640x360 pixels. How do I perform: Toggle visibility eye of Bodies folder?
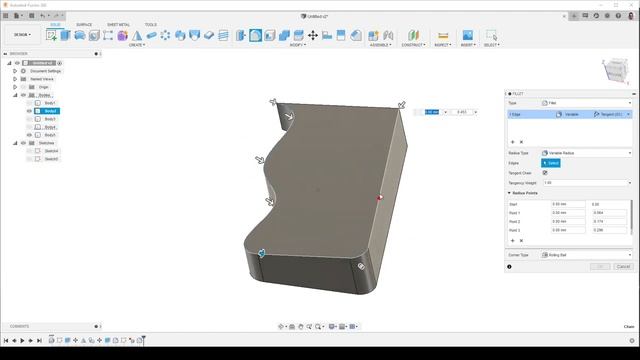tap(23, 95)
